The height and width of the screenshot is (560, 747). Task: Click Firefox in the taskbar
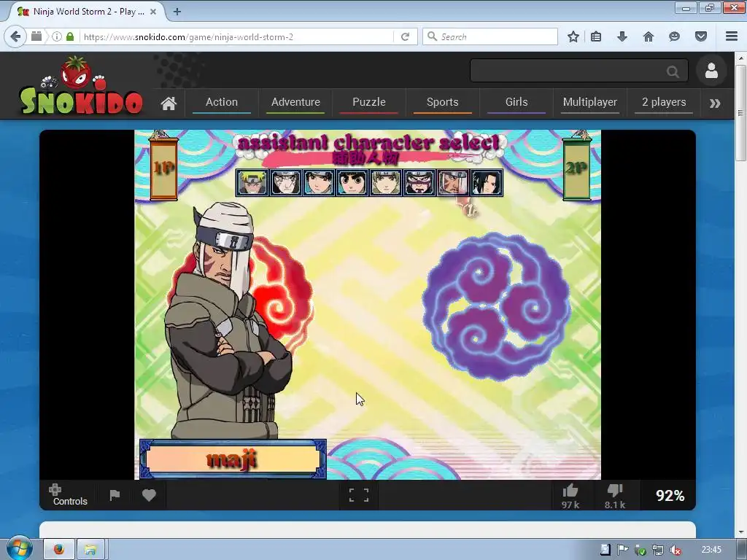tap(58, 550)
